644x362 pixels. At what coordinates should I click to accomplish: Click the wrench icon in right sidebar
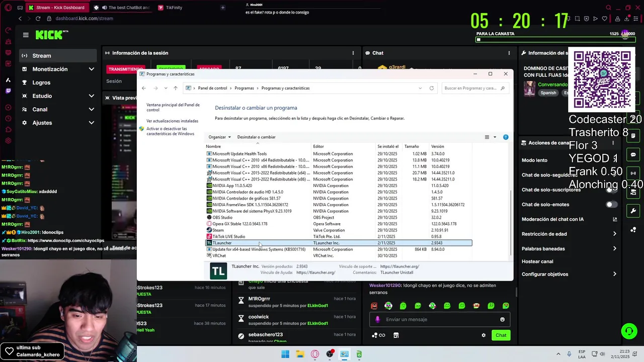tap(633, 211)
